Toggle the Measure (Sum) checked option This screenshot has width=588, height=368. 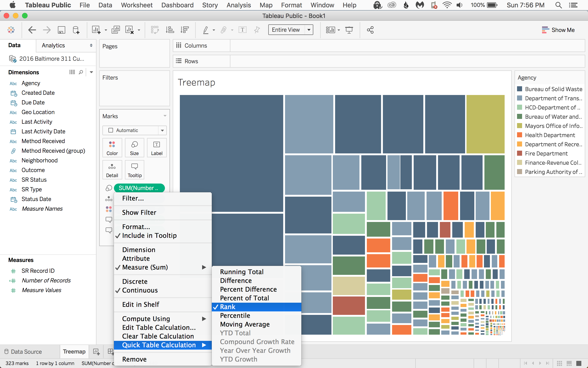(x=163, y=267)
